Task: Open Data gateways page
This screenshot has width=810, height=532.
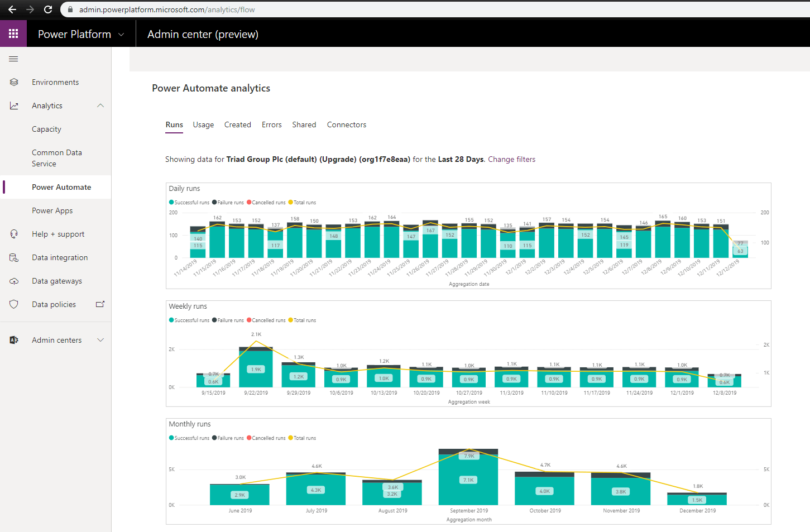Action: click(x=57, y=281)
